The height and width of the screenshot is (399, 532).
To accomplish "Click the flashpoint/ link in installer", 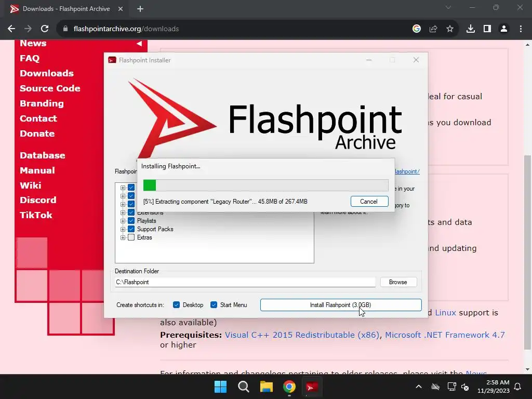I will (x=407, y=171).
